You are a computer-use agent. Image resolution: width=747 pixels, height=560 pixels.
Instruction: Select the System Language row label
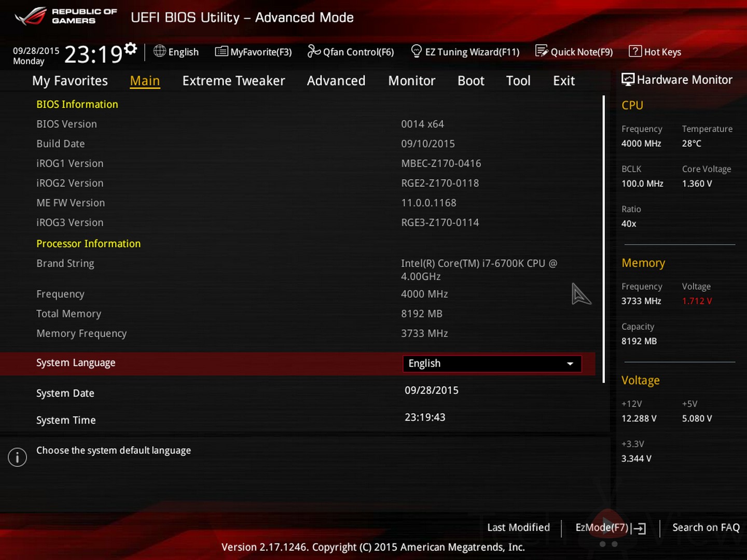[x=76, y=363]
